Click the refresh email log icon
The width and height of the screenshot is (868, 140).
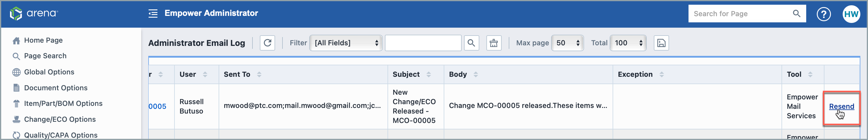(267, 43)
